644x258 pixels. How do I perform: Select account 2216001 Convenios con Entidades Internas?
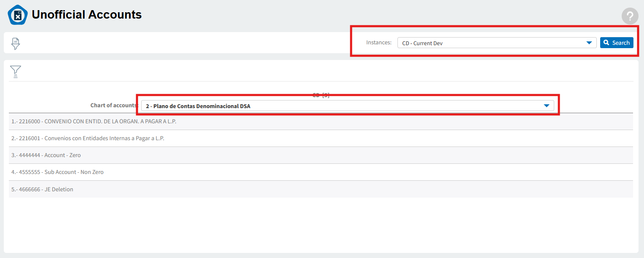click(321, 138)
